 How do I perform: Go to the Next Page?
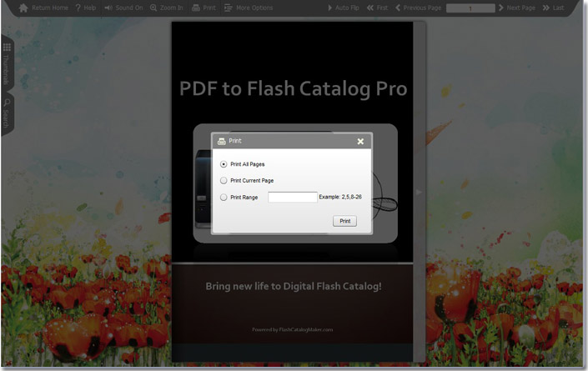tap(517, 8)
